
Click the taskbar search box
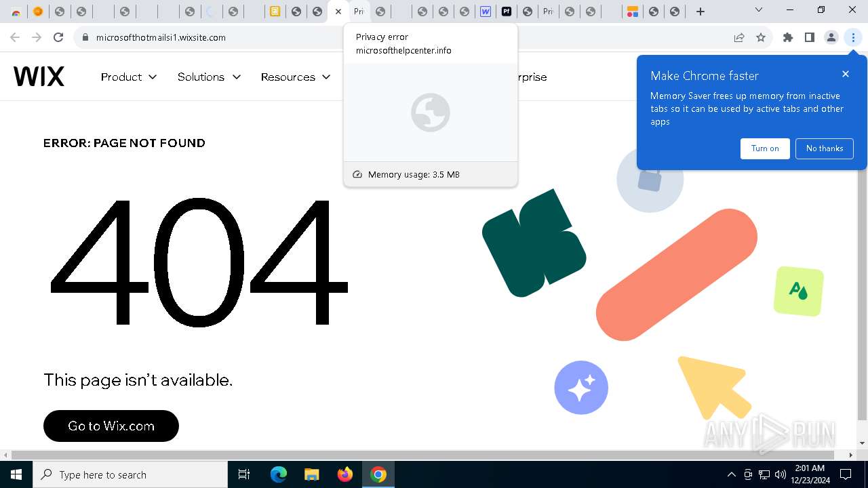coord(130,474)
